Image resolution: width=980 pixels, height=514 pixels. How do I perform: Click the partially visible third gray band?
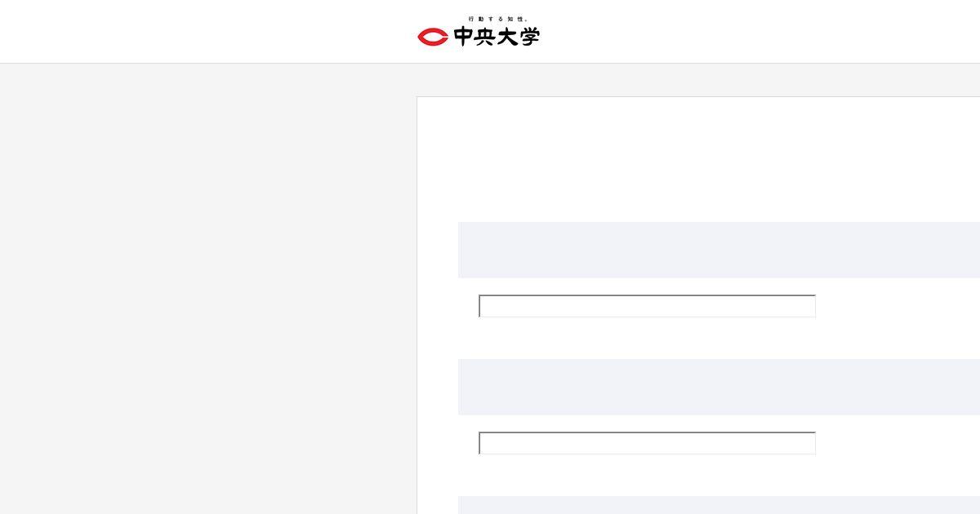(719, 505)
